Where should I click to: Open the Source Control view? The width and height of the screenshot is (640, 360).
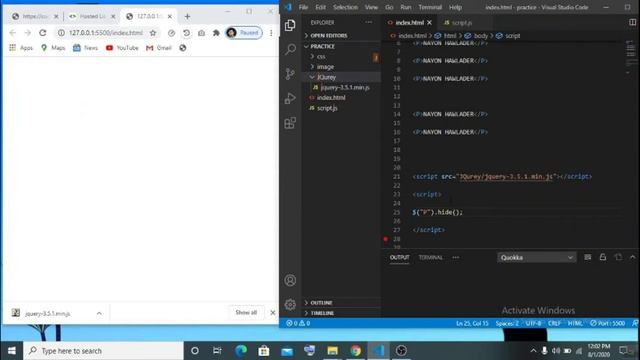point(290,74)
